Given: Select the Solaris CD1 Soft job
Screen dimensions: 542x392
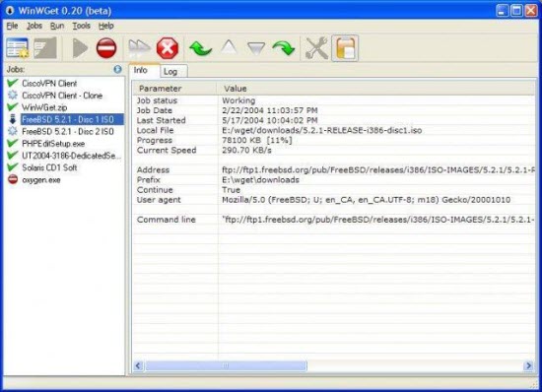Looking at the screenshot, I should click(49, 167).
